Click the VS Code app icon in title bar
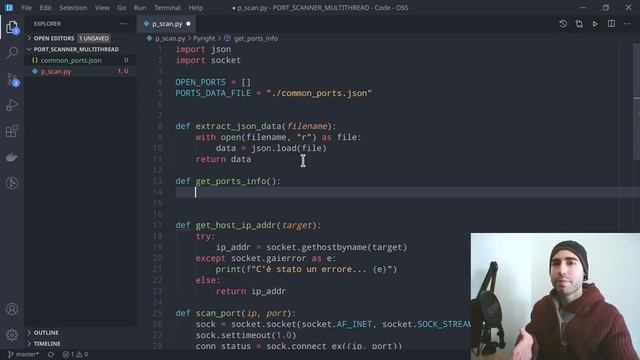The image size is (640, 360). tap(9, 7)
